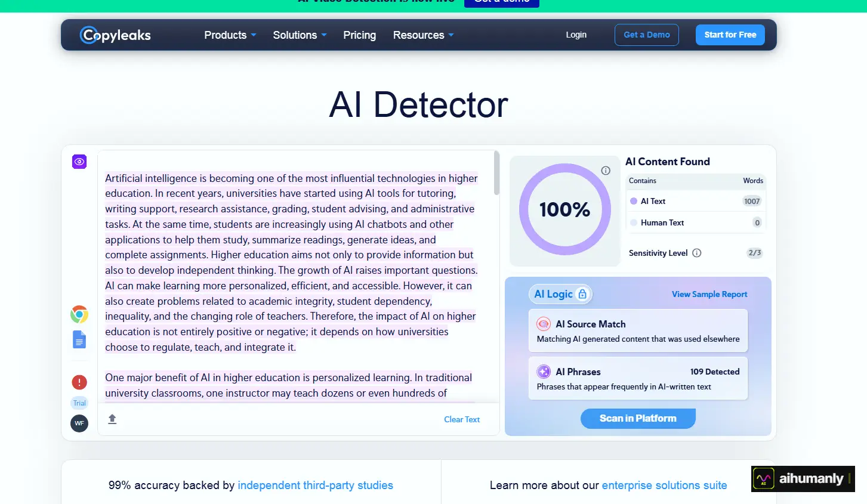867x504 pixels.
Task: Expand the Resources dropdown menu
Action: (x=424, y=35)
